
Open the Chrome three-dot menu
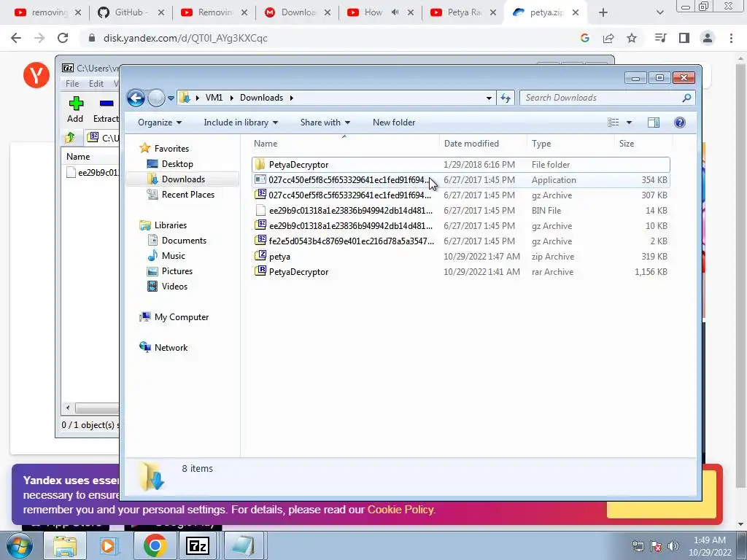point(731,38)
